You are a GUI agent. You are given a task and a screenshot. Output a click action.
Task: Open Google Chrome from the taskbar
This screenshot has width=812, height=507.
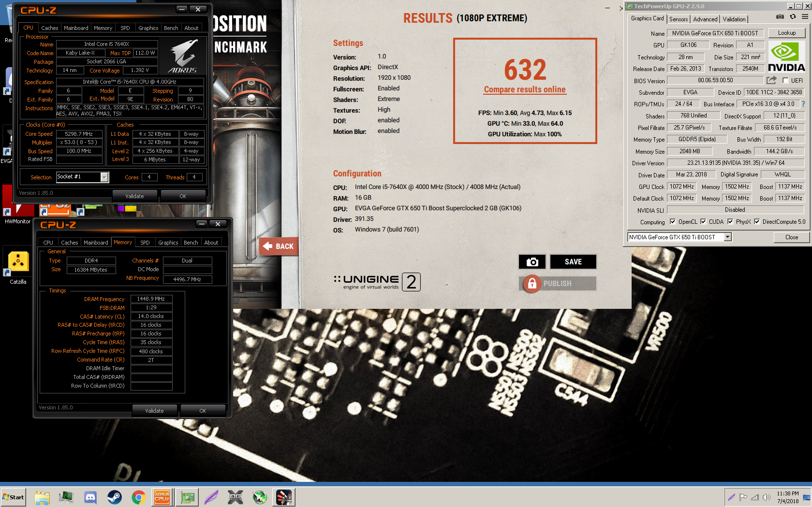click(139, 497)
